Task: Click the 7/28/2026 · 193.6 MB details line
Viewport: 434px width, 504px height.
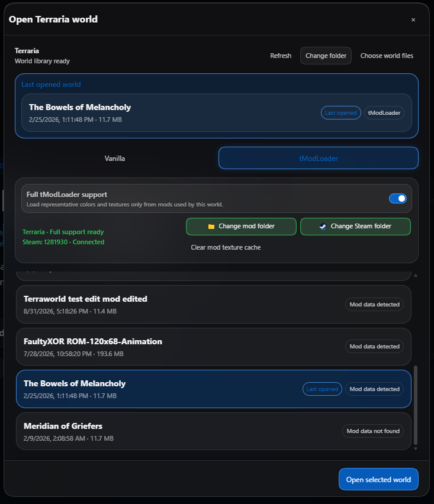Action: 73,354
